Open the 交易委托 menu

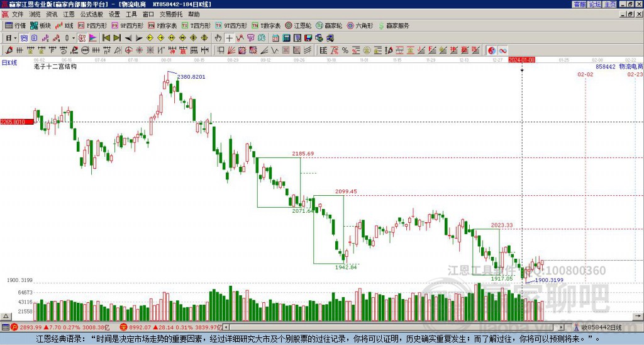click(x=171, y=14)
